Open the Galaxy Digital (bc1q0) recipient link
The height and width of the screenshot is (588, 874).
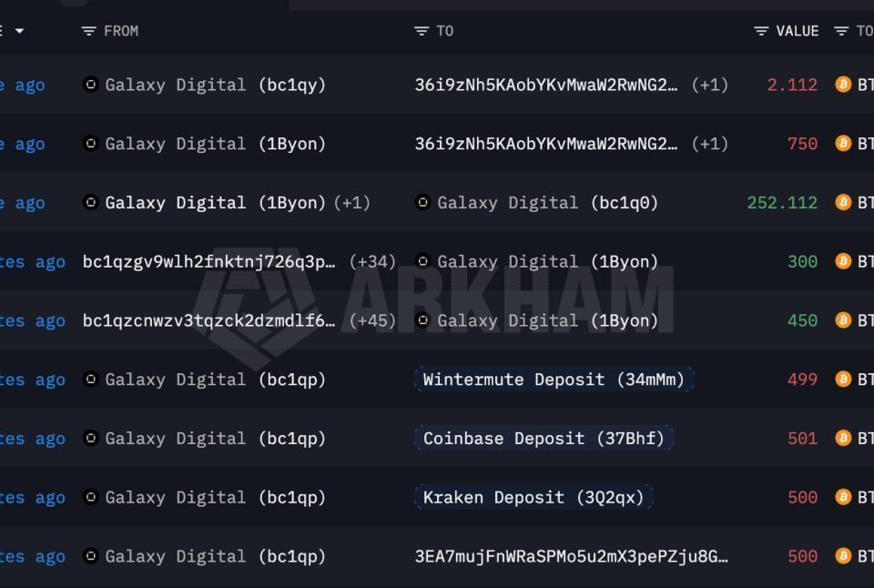tap(547, 202)
